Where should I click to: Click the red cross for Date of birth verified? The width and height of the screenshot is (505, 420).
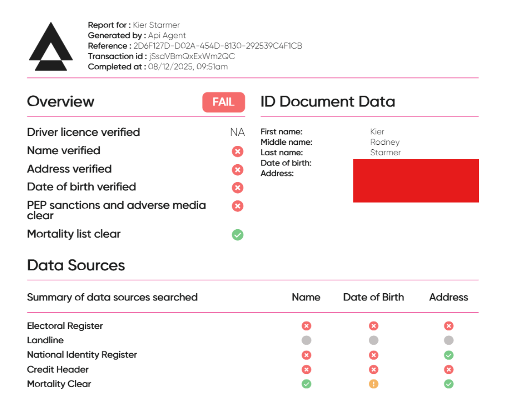click(x=238, y=188)
